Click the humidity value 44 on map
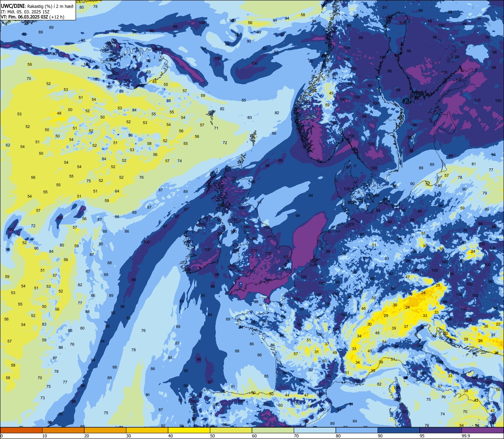Viewport: 504px width, 439px height. (x=287, y=395)
